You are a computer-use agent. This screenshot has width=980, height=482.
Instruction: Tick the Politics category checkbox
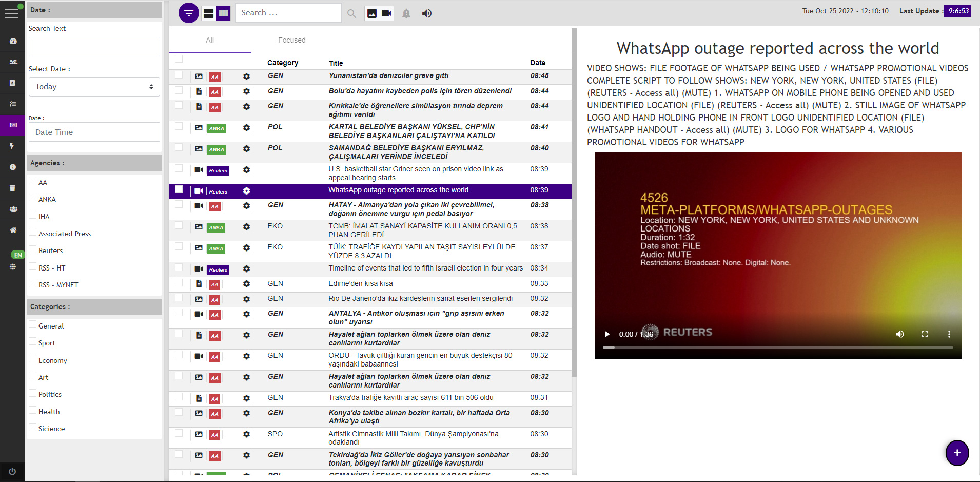click(33, 393)
